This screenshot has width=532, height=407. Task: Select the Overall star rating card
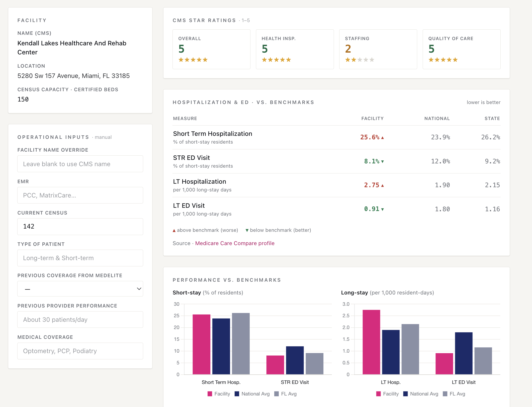[x=211, y=49]
